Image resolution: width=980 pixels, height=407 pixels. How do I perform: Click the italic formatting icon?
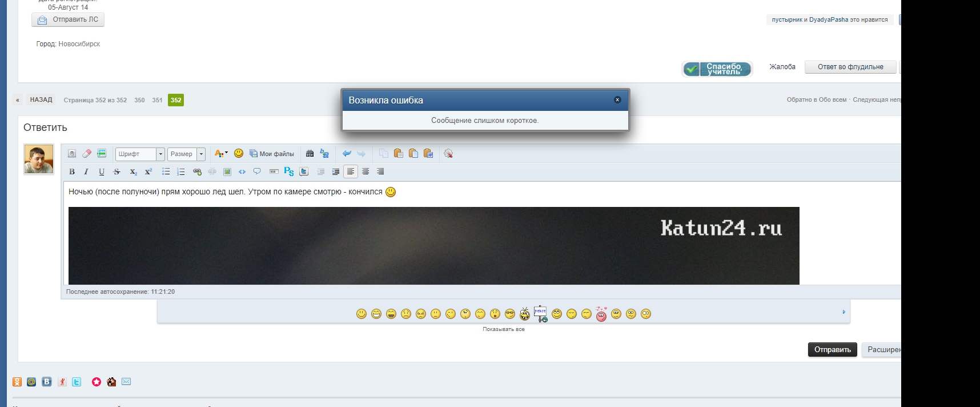click(x=86, y=171)
